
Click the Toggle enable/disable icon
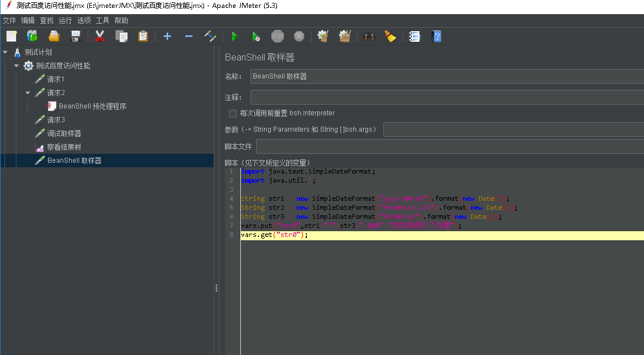210,37
